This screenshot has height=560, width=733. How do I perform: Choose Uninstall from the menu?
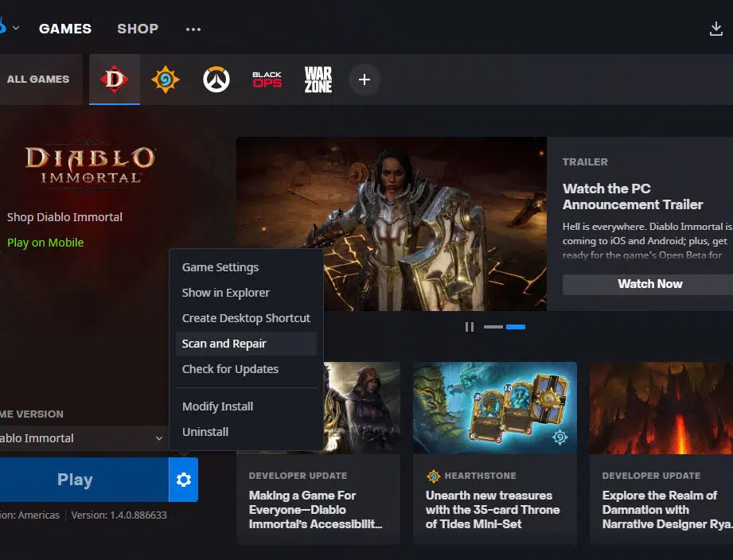point(247,432)
